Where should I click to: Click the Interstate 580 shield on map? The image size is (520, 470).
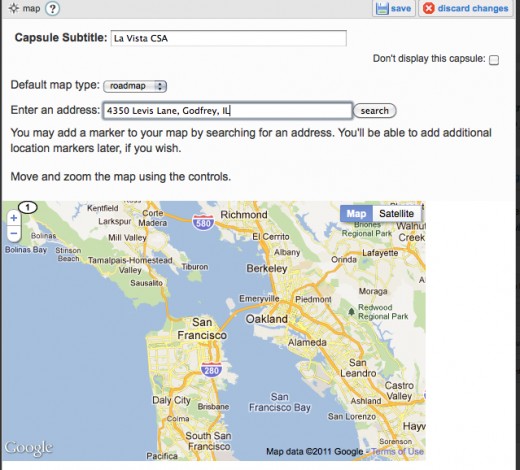point(203,222)
